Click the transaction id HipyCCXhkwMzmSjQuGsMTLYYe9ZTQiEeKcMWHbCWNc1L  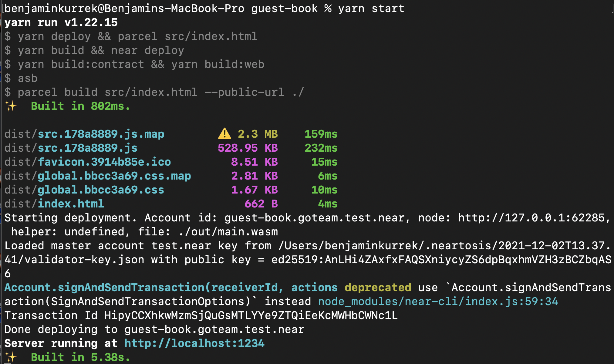251,315
